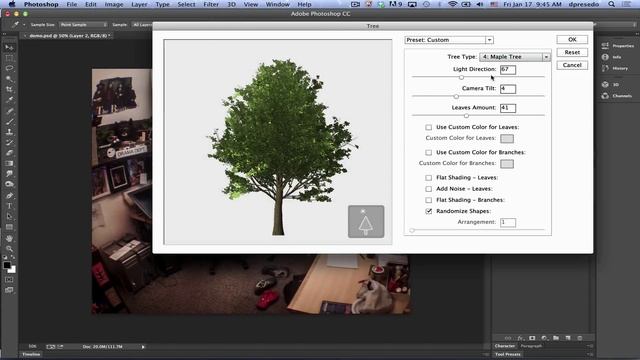The image size is (640, 360).
Task: Open the Image menu
Action: pos(114,4)
